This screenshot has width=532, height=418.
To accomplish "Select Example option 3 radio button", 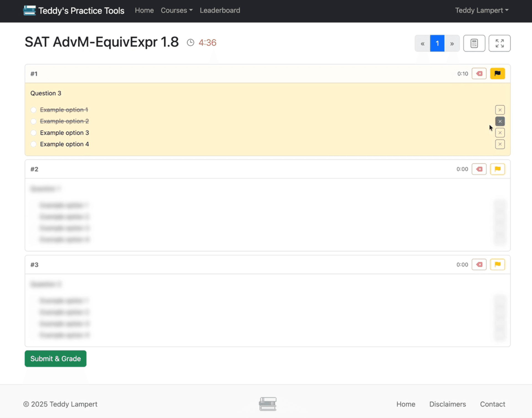I will click(34, 133).
